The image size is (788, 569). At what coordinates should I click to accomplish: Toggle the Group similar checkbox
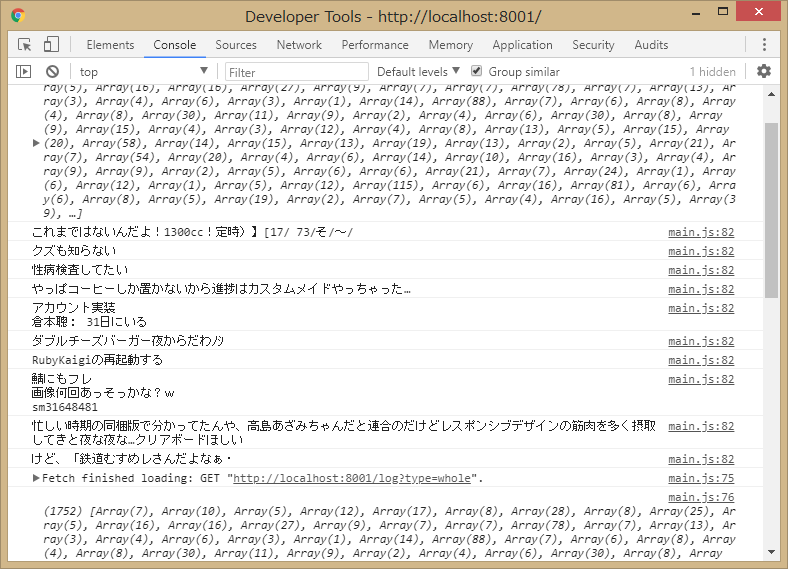[x=476, y=72]
